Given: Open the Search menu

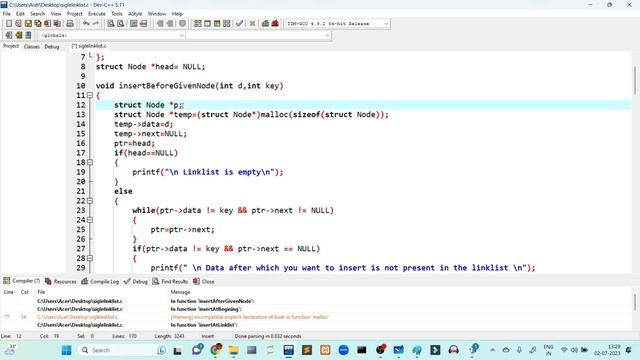Looking at the screenshot, I should (x=38, y=13).
